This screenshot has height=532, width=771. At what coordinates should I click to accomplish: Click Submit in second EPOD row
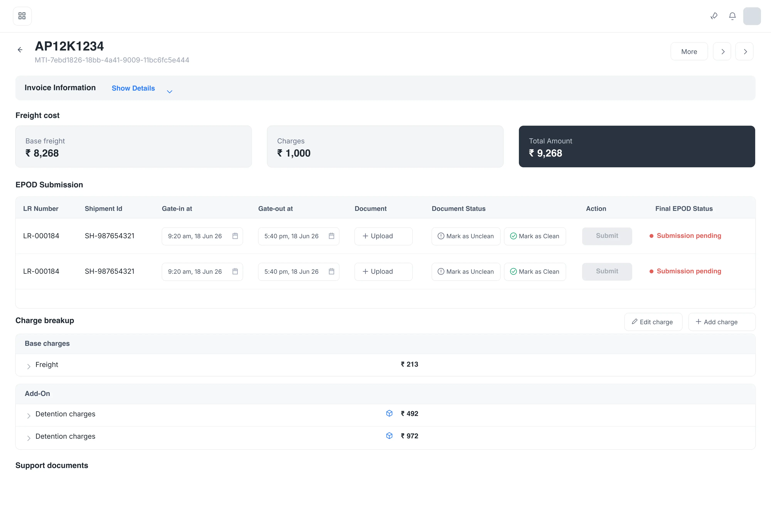[607, 271]
